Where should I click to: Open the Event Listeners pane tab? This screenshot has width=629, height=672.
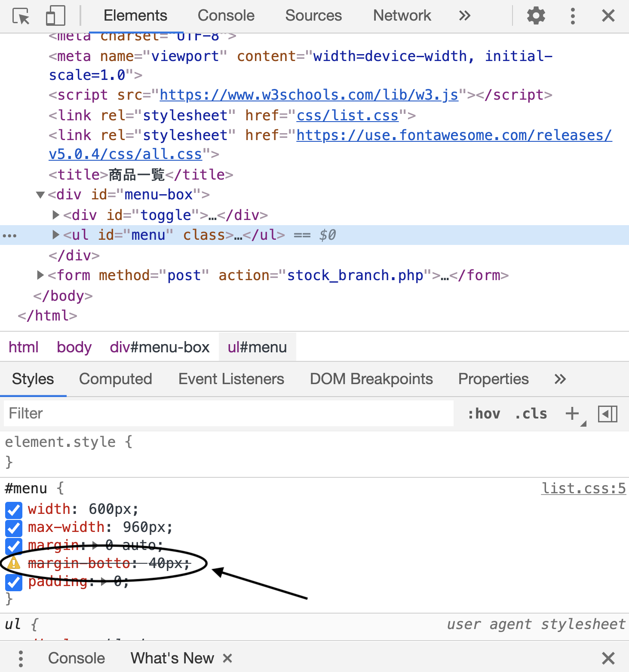[x=231, y=379]
